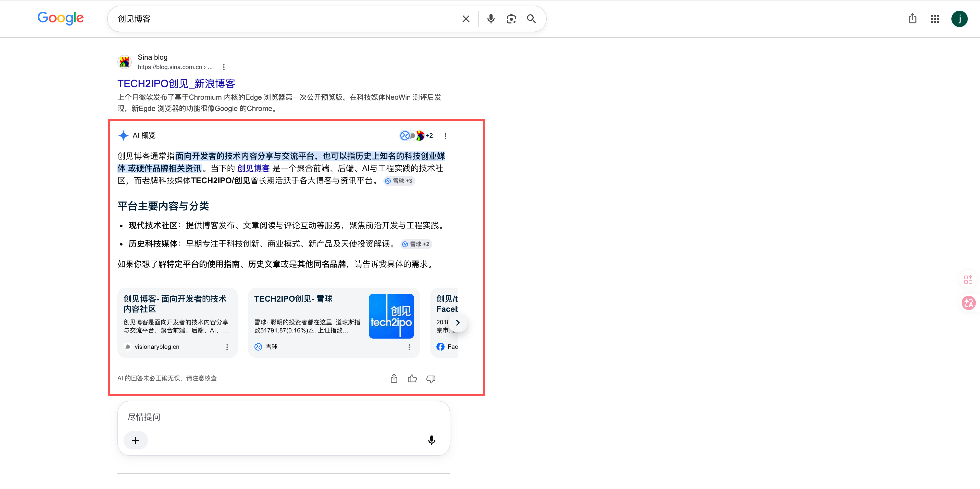Give the AI overview a thumbs down

tap(431, 379)
